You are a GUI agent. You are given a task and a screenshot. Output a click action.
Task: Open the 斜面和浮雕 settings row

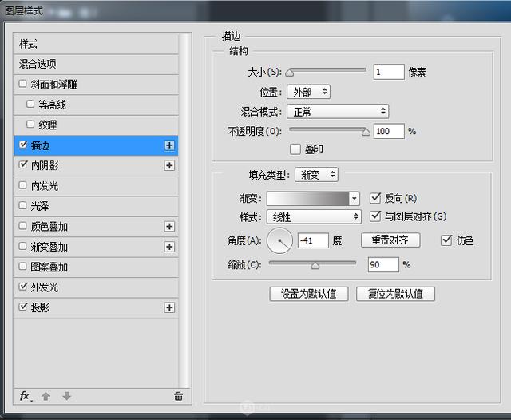(96, 85)
